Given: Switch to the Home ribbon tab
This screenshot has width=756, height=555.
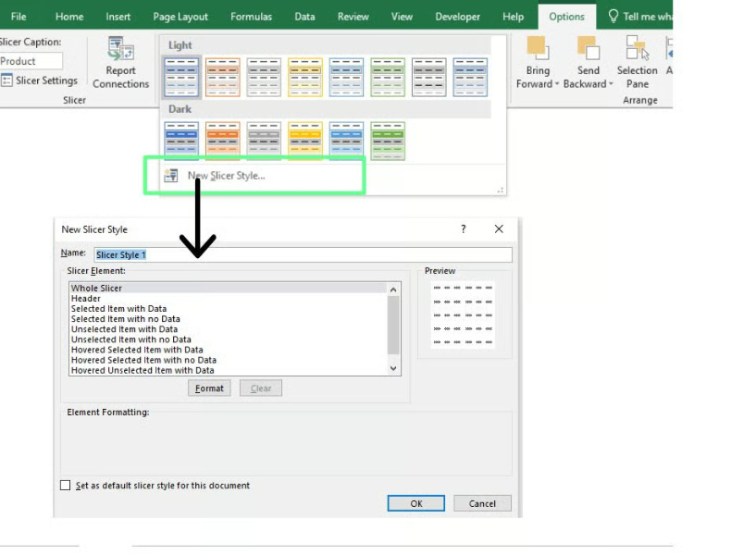Looking at the screenshot, I should coord(68,16).
